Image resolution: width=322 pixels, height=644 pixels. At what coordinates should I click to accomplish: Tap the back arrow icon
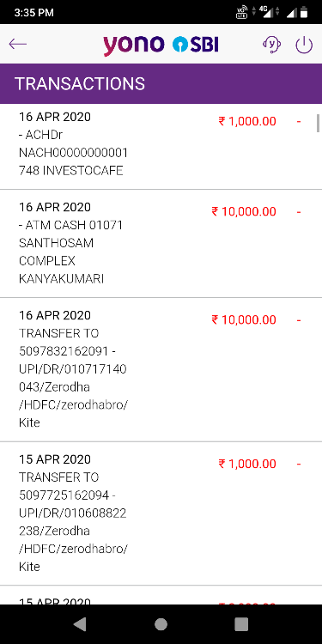(x=18, y=44)
